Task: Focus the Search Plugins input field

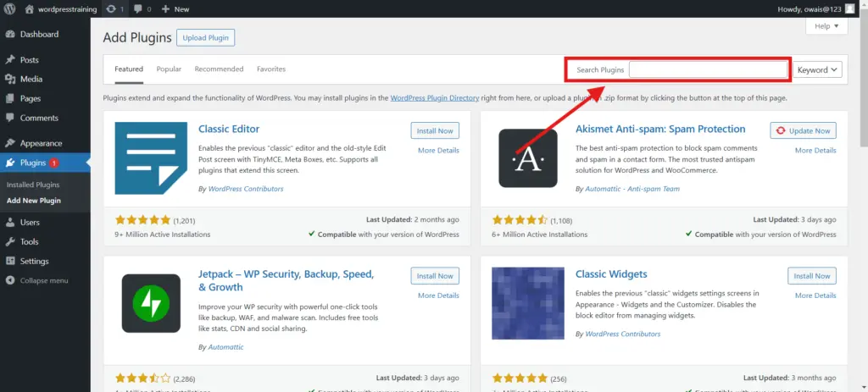Action: (x=708, y=69)
